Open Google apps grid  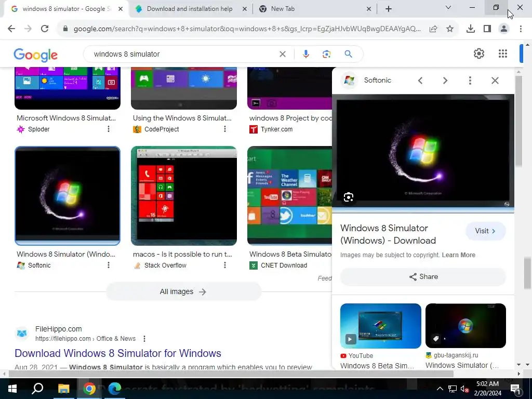(x=503, y=54)
